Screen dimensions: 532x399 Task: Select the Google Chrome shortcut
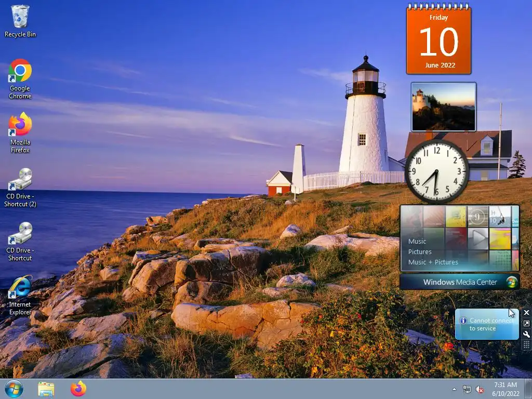pos(20,79)
